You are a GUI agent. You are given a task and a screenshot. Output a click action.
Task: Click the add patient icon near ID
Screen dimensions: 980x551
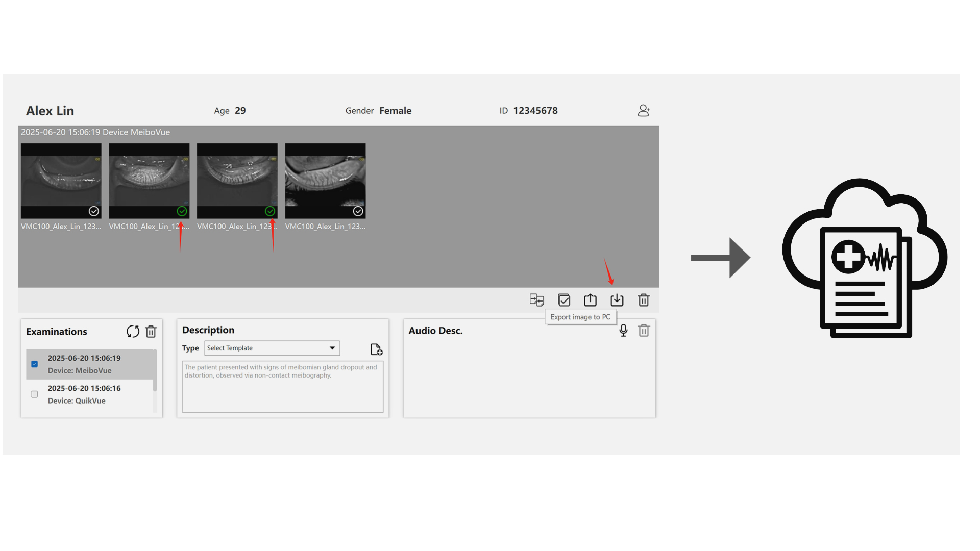coord(644,111)
